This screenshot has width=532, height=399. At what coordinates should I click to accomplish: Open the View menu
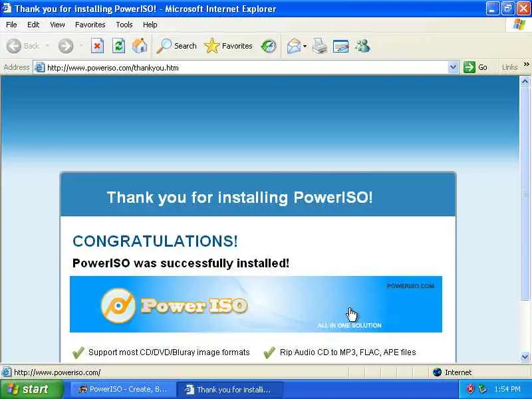[x=57, y=25]
